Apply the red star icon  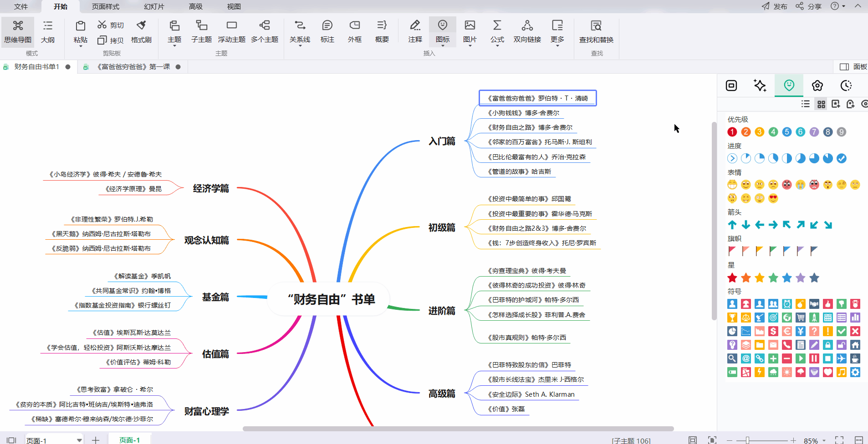(x=732, y=277)
